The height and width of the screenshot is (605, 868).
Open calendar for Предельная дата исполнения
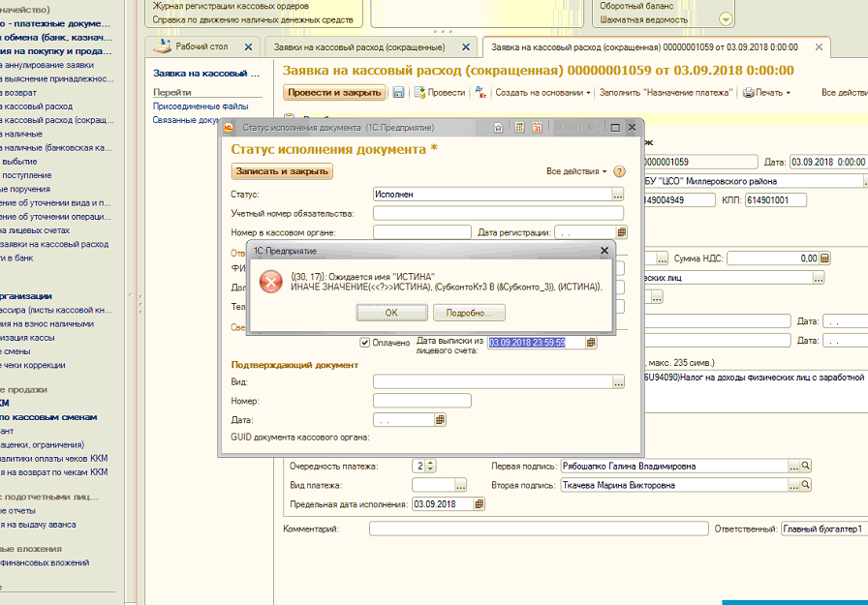(479, 504)
